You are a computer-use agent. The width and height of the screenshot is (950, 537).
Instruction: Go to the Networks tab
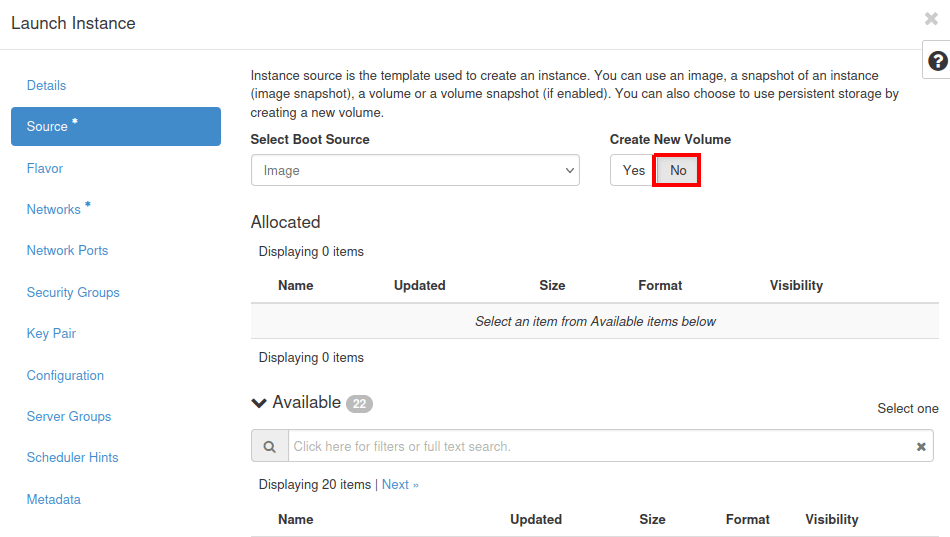tap(54, 210)
